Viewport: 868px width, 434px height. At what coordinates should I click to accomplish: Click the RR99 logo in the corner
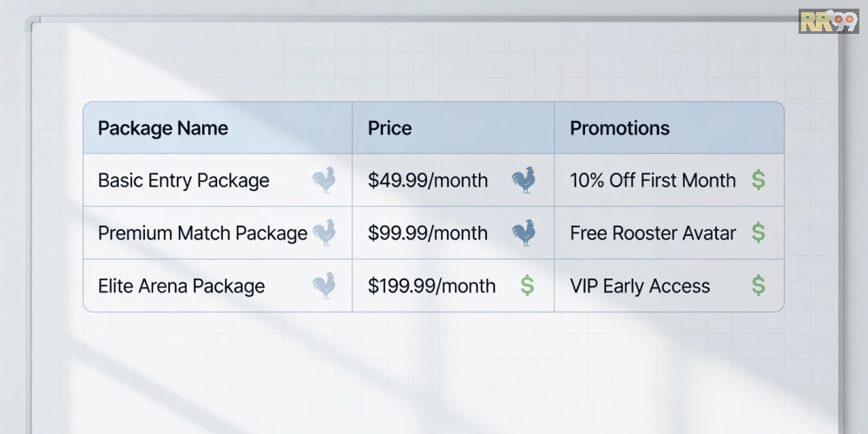tap(827, 21)
